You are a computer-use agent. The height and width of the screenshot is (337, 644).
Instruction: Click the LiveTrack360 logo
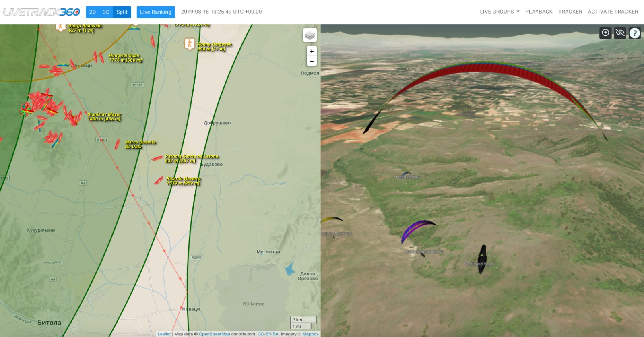click(x=41, y=12)
